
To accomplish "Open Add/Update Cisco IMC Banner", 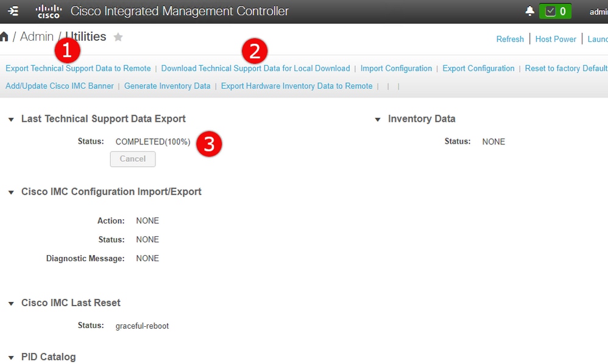I will (x=60, y=86).
